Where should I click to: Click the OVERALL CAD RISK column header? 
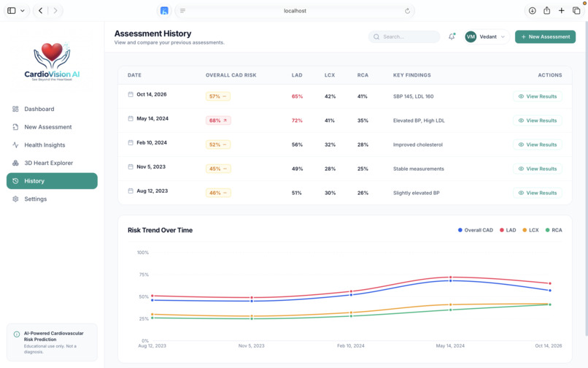point(231,75)
